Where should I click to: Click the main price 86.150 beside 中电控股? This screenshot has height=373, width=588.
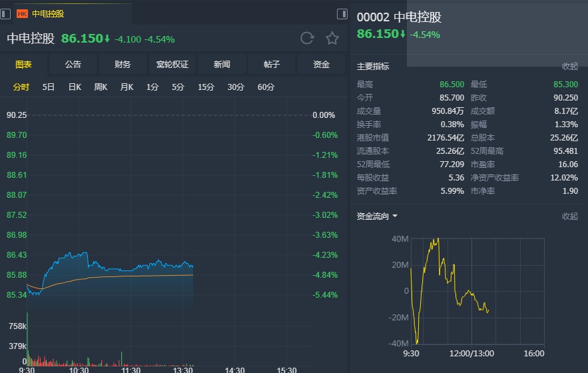pos(82,38)
